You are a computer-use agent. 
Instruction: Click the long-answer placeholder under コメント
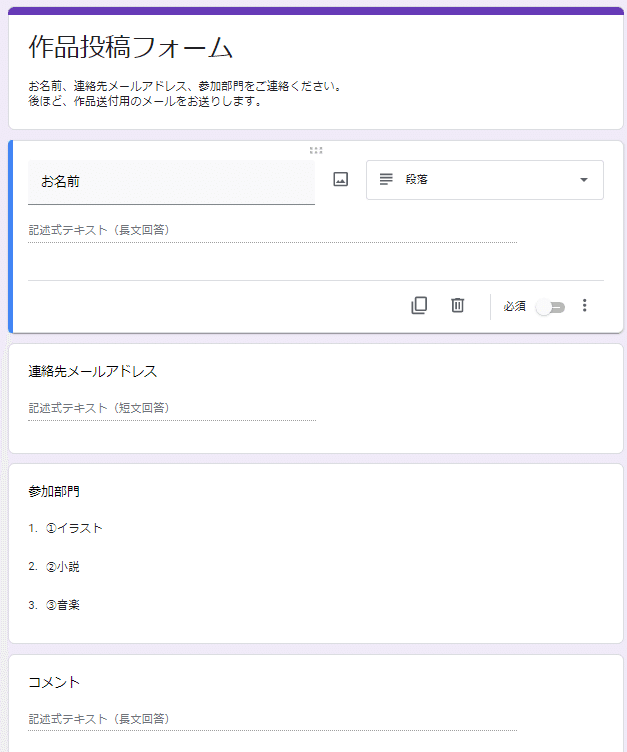99,719
